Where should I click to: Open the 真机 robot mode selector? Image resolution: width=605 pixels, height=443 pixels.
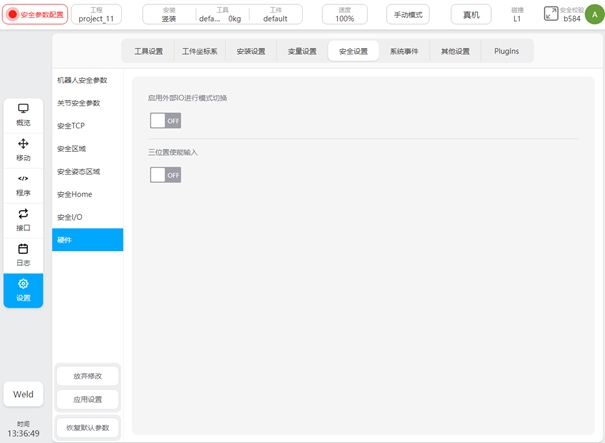point(470,15)
